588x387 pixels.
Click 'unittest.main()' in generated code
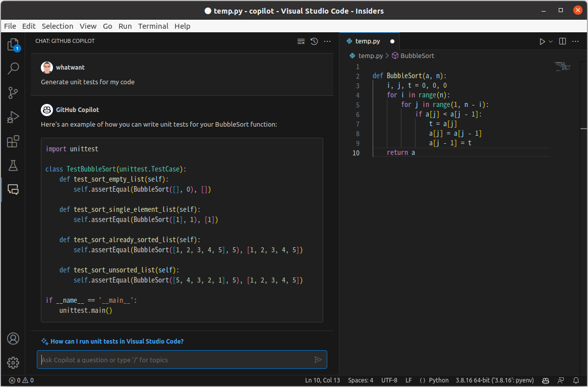tap(86, 310)
